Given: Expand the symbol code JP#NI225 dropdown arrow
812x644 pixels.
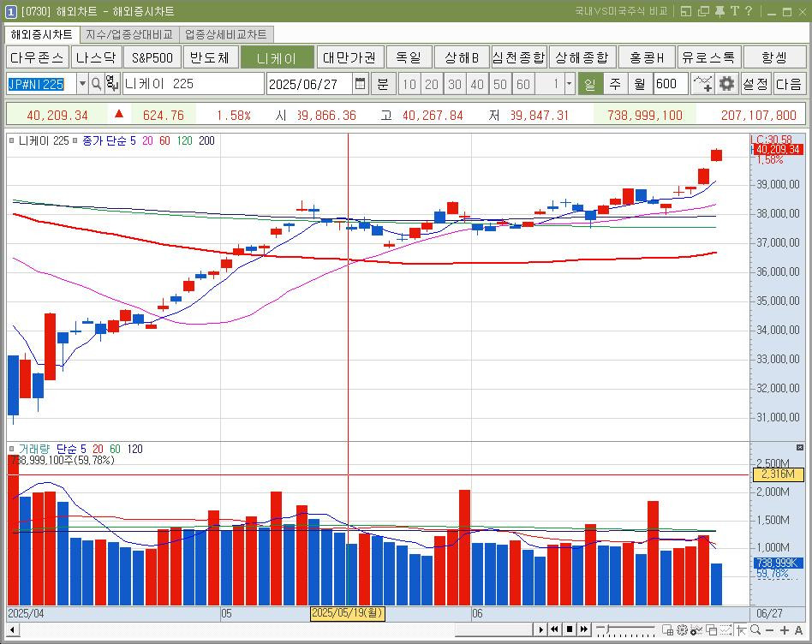Looking at the screenshot, I should (82, 83).
